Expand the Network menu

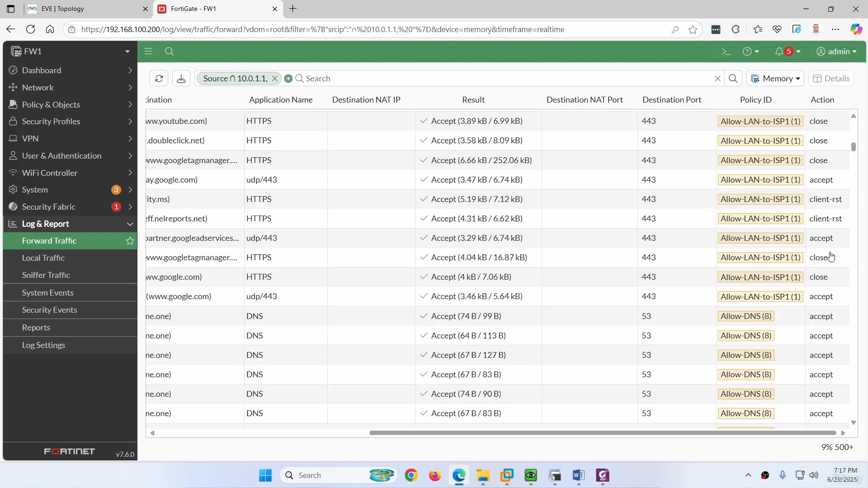click(70, 88)
